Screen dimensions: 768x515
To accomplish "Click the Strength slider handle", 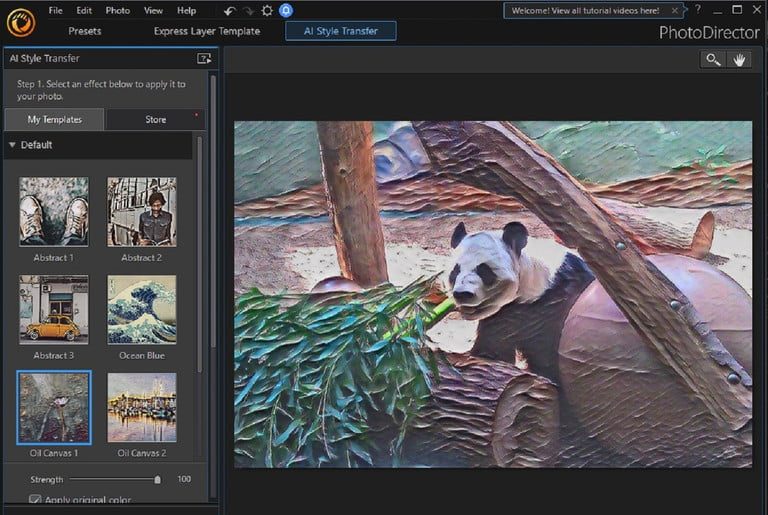I will point(157,480).
